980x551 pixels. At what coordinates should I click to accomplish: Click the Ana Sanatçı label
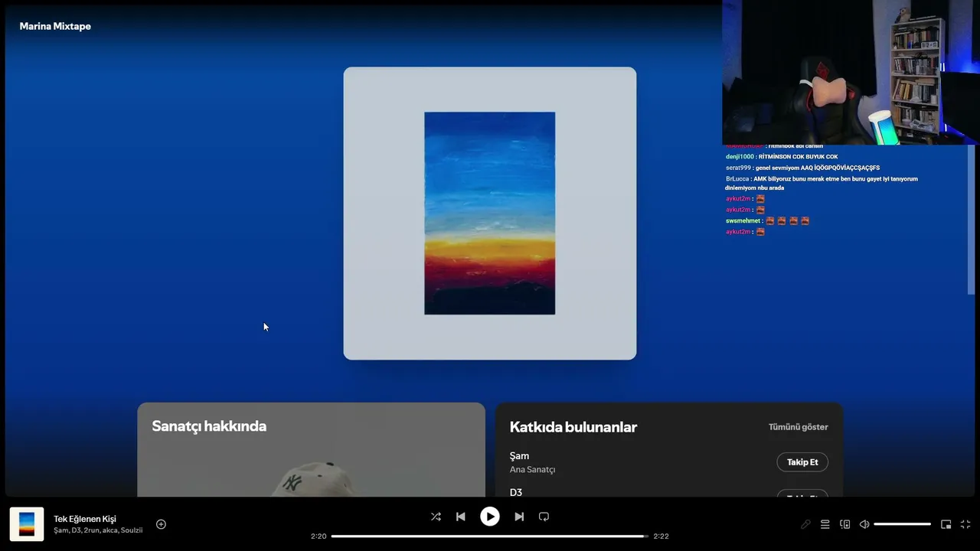pos(533,470)
